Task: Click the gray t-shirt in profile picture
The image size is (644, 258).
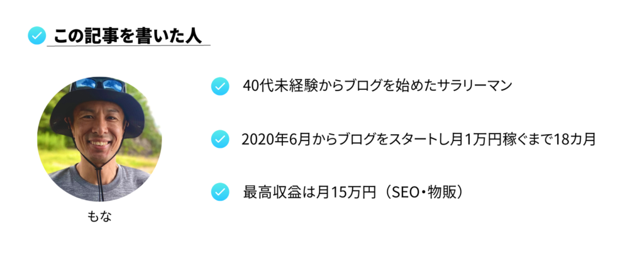Action: coord(101,185)
